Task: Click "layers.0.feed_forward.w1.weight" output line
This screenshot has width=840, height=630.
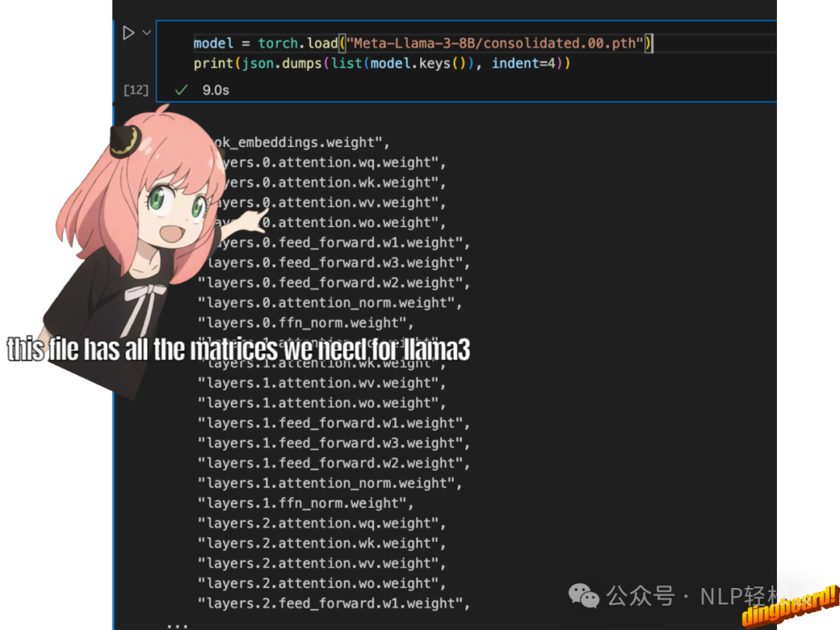Action: coord(343,243)
